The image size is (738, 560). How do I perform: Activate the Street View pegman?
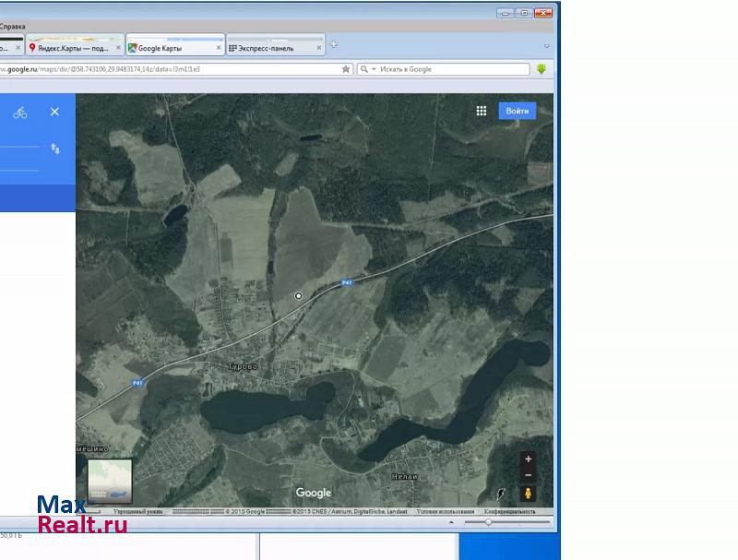pyautogui.click(x=528, y=494)
